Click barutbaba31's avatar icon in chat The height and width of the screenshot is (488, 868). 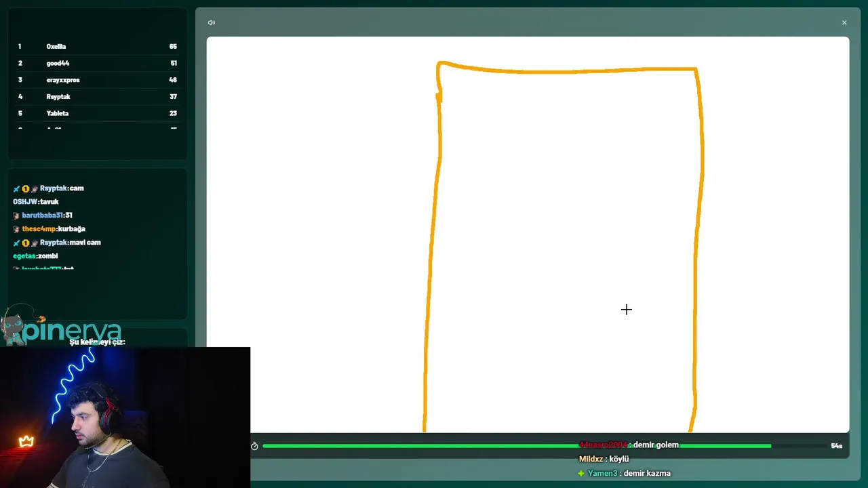point(16,216)
